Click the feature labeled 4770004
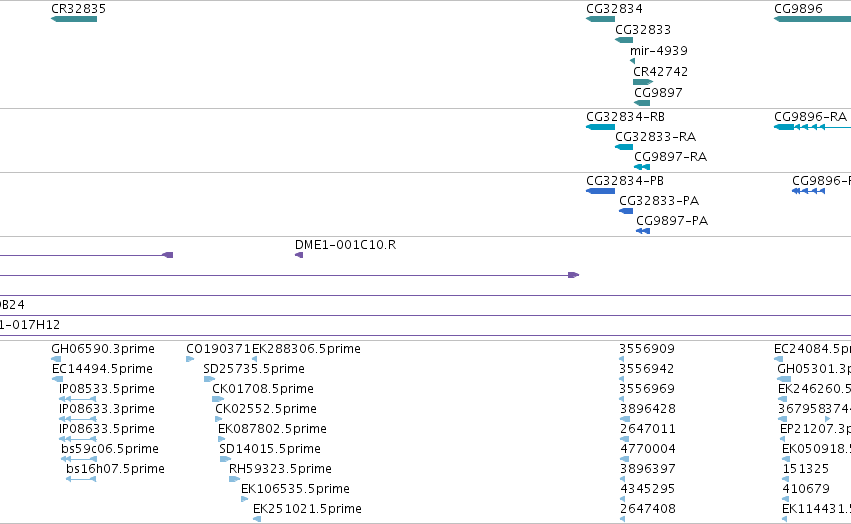Viewport: 851px width, 524px height. (647, 449)
